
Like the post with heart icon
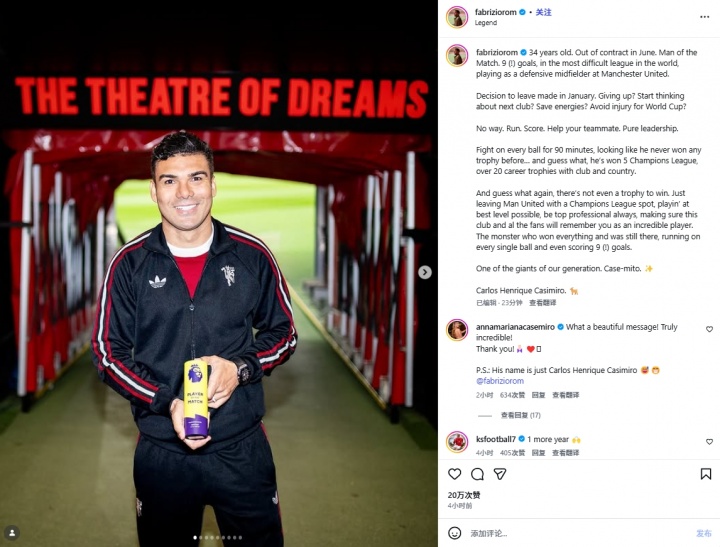[455, 474]
